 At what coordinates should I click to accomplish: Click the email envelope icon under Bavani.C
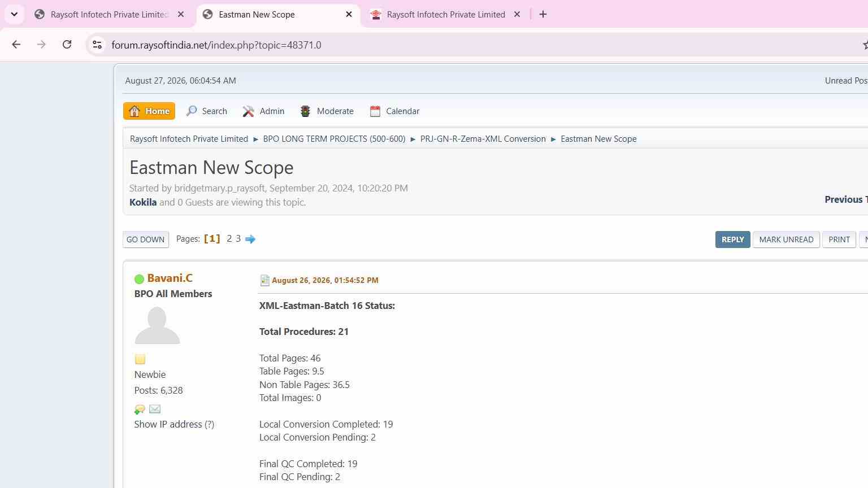[x=155, y=409]
